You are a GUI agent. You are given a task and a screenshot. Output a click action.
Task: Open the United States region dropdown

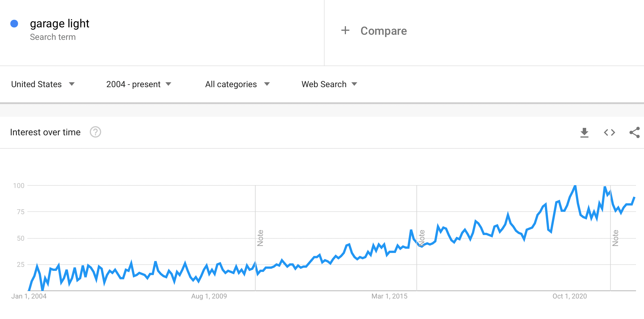[43, 84]
